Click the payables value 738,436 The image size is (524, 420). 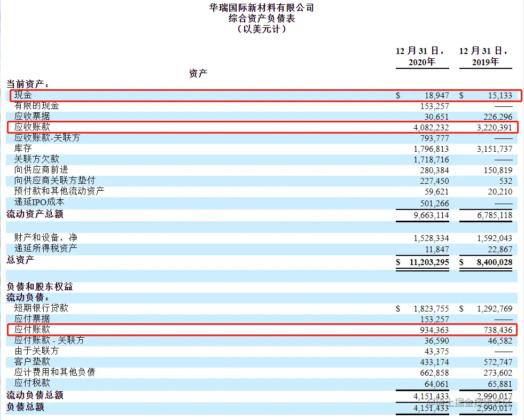point(498,330)
